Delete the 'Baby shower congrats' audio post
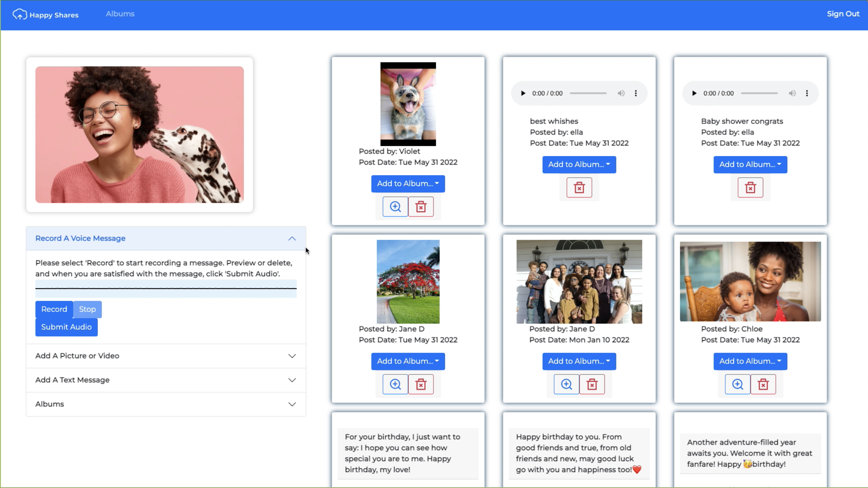Viewport: 868px width, 488px height. coord(750,187)
